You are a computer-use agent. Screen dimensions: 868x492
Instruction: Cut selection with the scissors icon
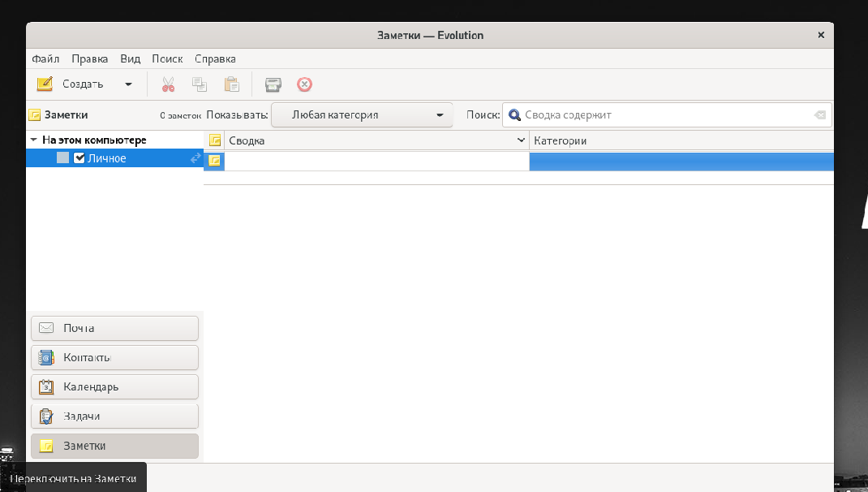click(x=168, y=84)
